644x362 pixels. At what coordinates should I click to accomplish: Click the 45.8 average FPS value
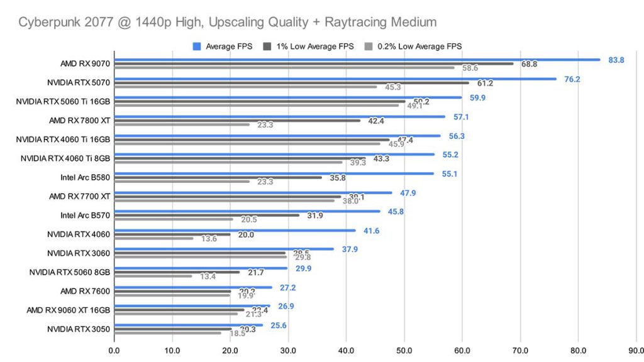(x=396, y=212)
